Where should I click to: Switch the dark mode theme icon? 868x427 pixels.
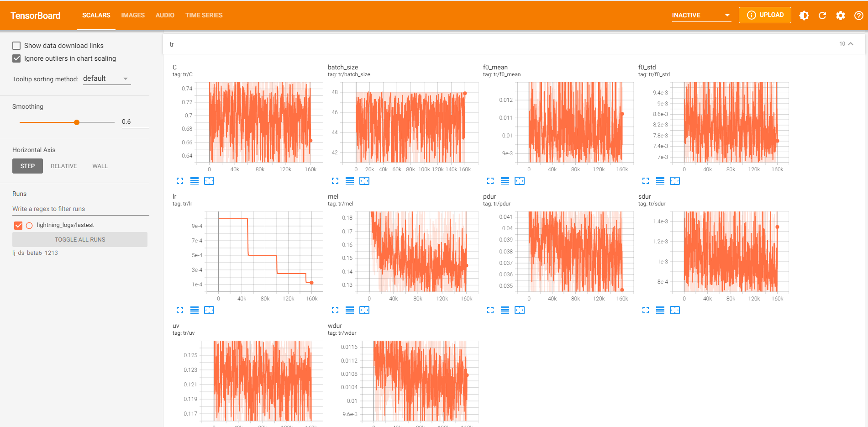coord(804,16)
